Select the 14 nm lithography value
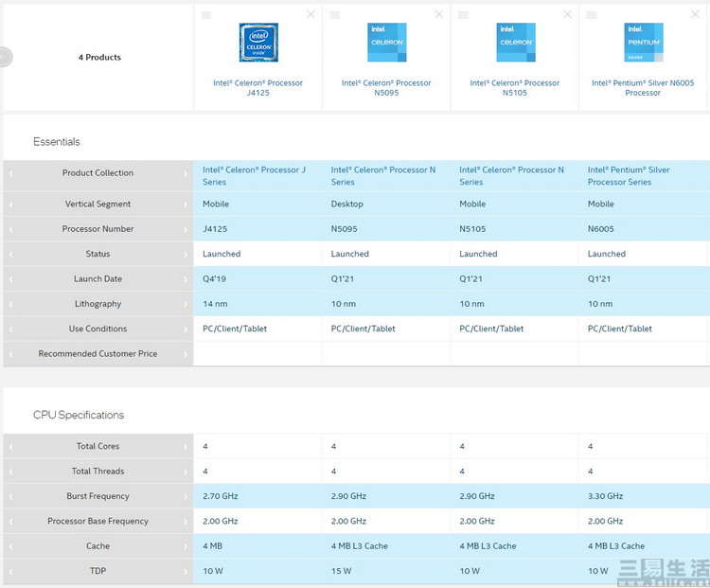This screenshot has width=710, height=588. click(215, 304)
